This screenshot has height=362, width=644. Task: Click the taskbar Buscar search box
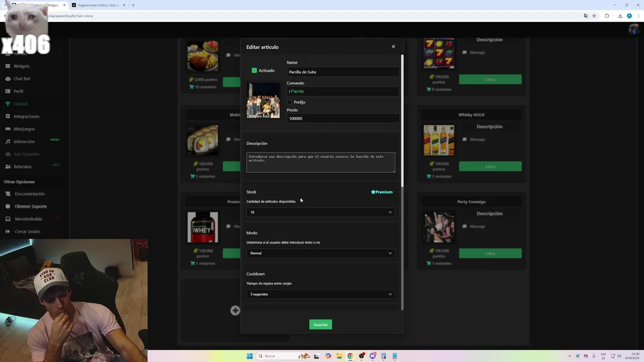pos(284,356)
